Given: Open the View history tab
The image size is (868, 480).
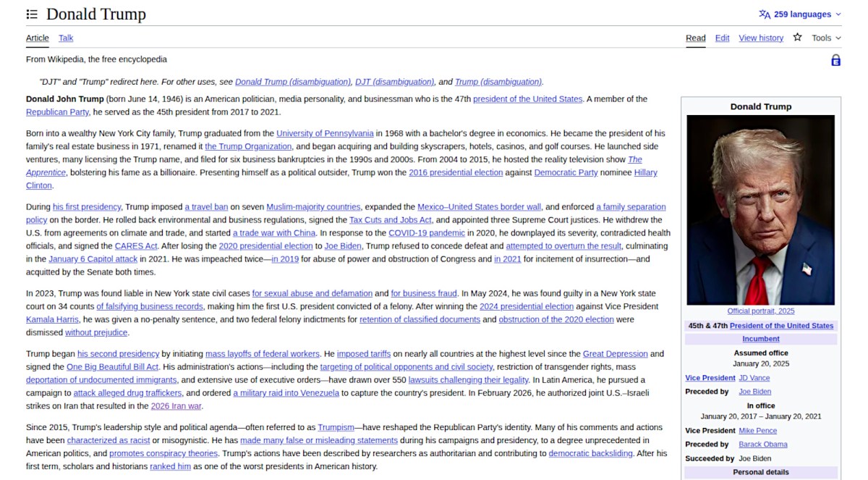Looking at the screenshot, I should tap(761, 38).
